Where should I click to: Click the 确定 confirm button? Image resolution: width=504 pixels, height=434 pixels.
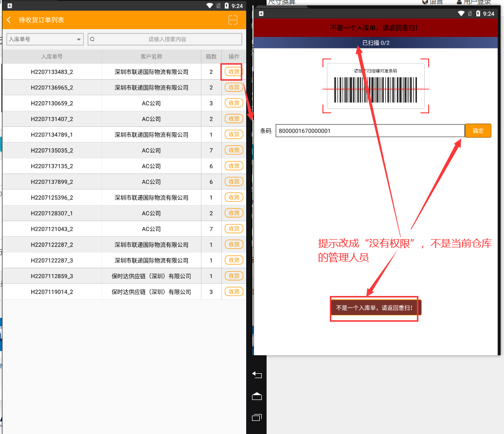478,130
